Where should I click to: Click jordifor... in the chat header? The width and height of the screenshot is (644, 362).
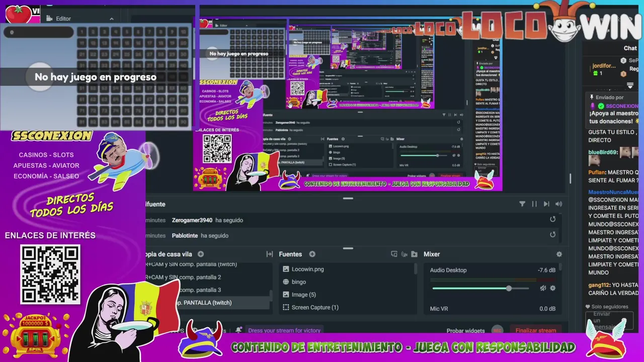point(604,65)
